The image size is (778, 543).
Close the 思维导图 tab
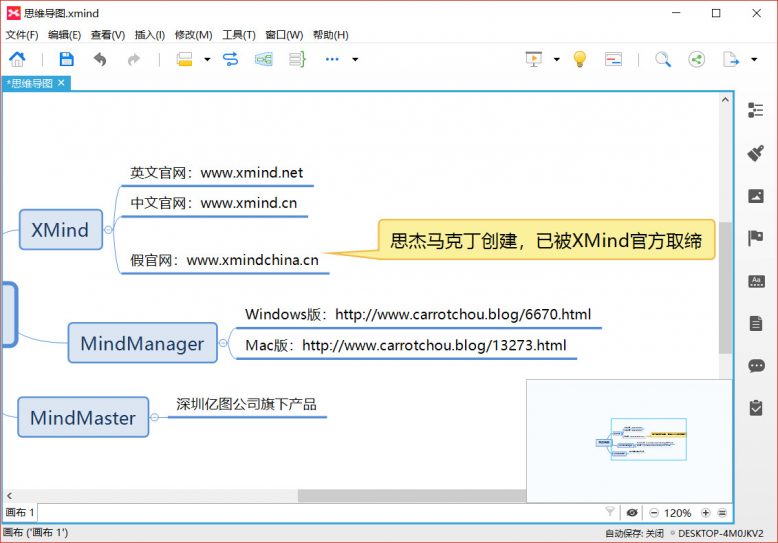pyautogui.click(x=61, y=83)
